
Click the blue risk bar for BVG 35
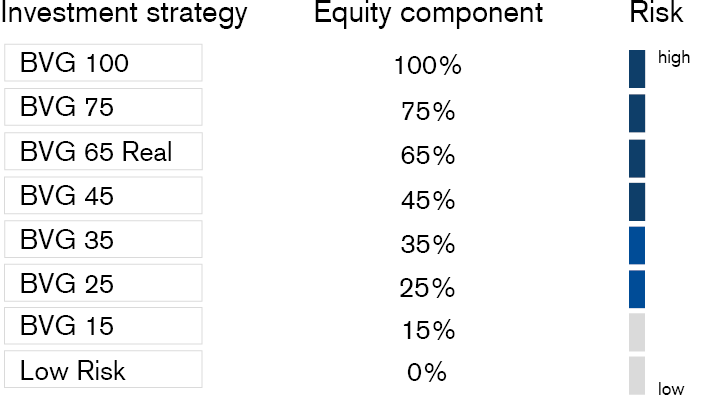637,245
